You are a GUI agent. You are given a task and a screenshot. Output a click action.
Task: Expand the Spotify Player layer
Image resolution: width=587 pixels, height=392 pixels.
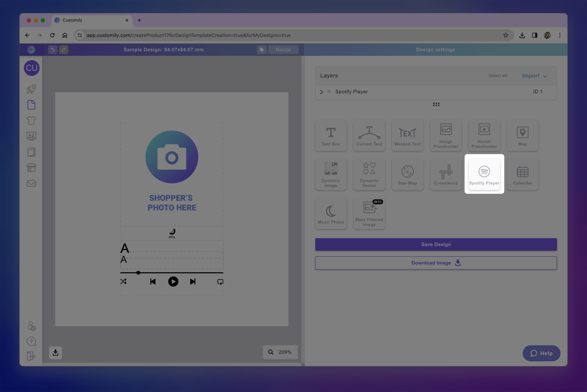tap(322, 92)
